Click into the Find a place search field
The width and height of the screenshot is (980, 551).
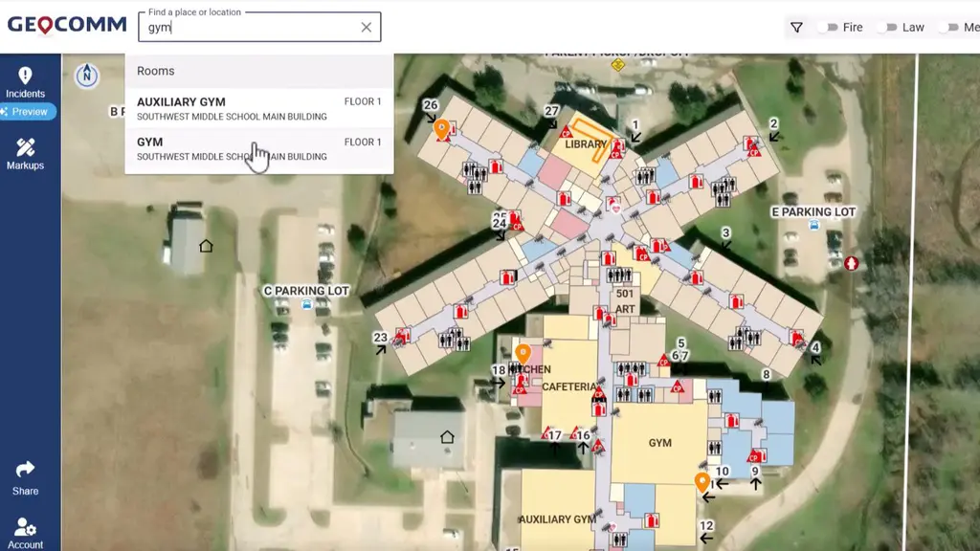[x=249, y=29]
